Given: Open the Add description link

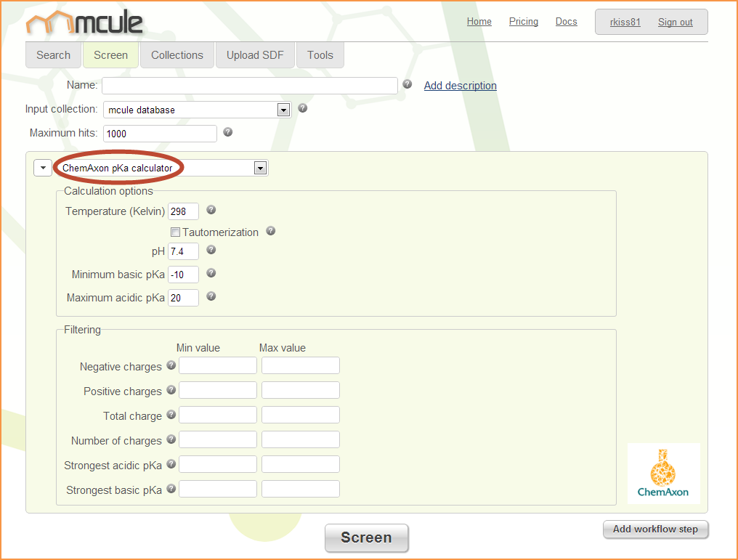Looking at the screenshot, I should (460, 86).
